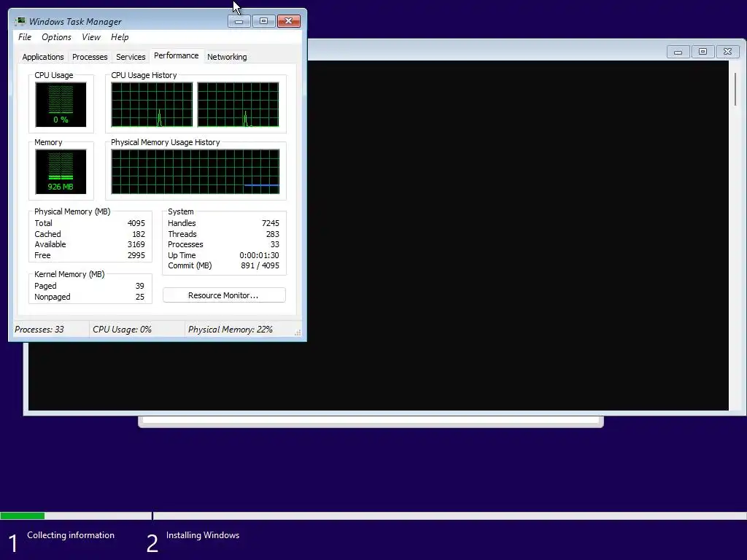The height and width of the screenshot is (560, 747).
Task: Click the Handles value 7245
Action: point(271,223)
